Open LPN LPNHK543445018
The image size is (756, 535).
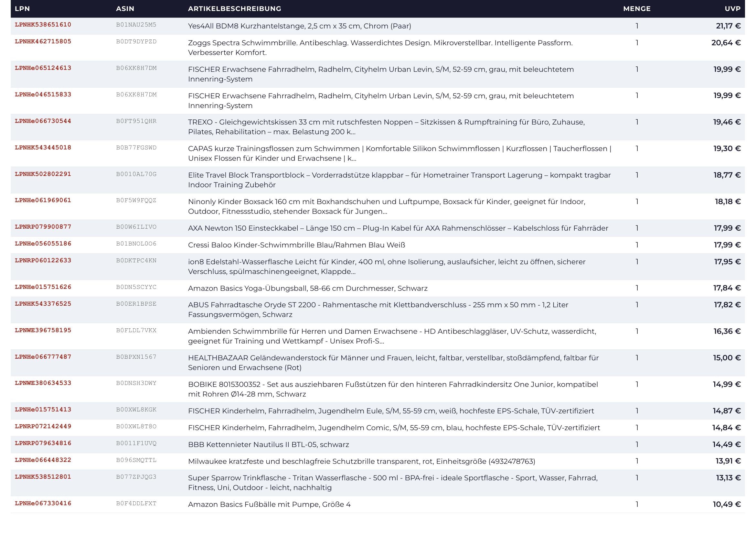click(x=43, y=147)
